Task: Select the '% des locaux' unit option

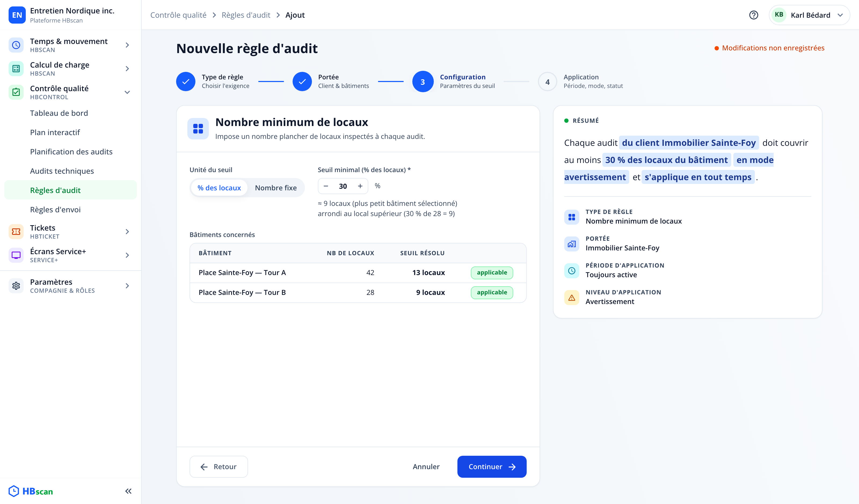Action: (x=219, y=188)
